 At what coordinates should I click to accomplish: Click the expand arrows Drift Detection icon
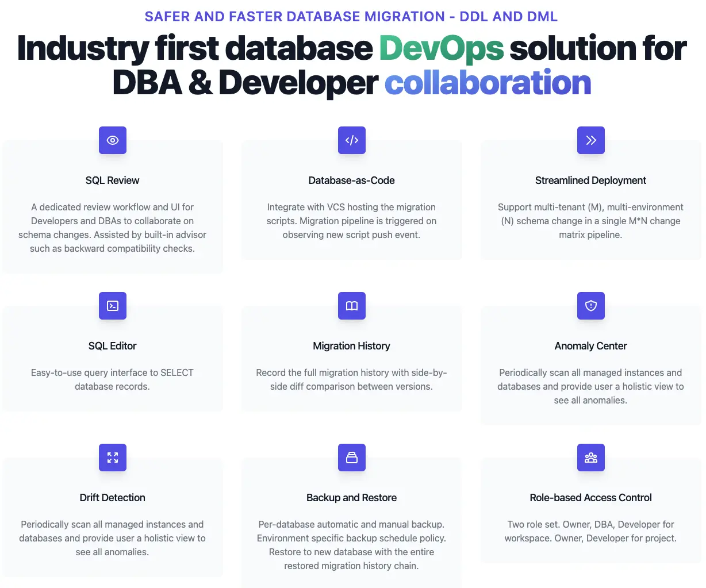point(113,458)
